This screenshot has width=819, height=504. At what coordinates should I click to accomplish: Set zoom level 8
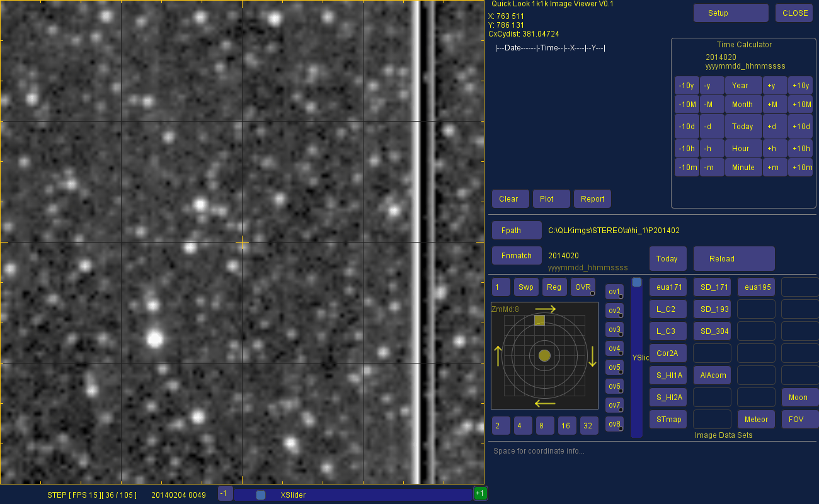[545, 426]
